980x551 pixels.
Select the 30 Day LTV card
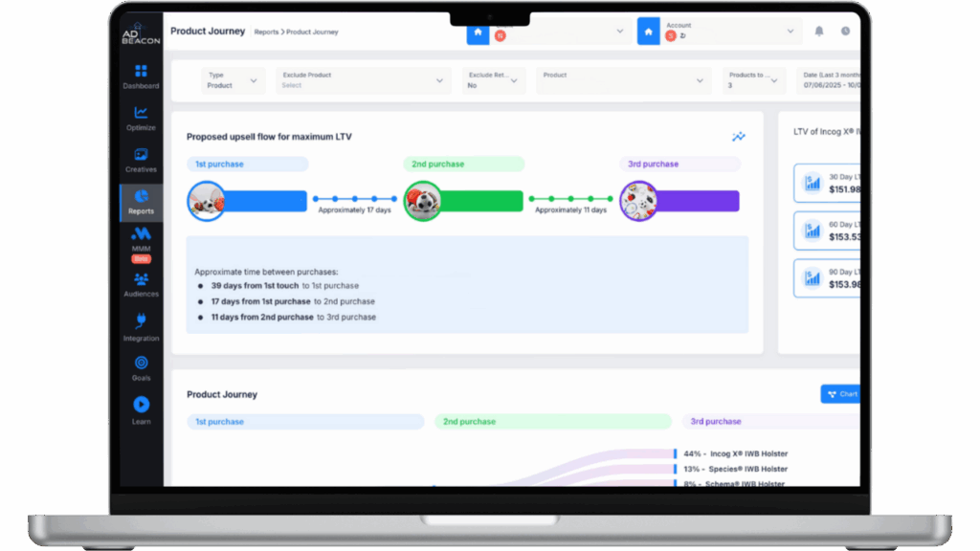[827, 183]
